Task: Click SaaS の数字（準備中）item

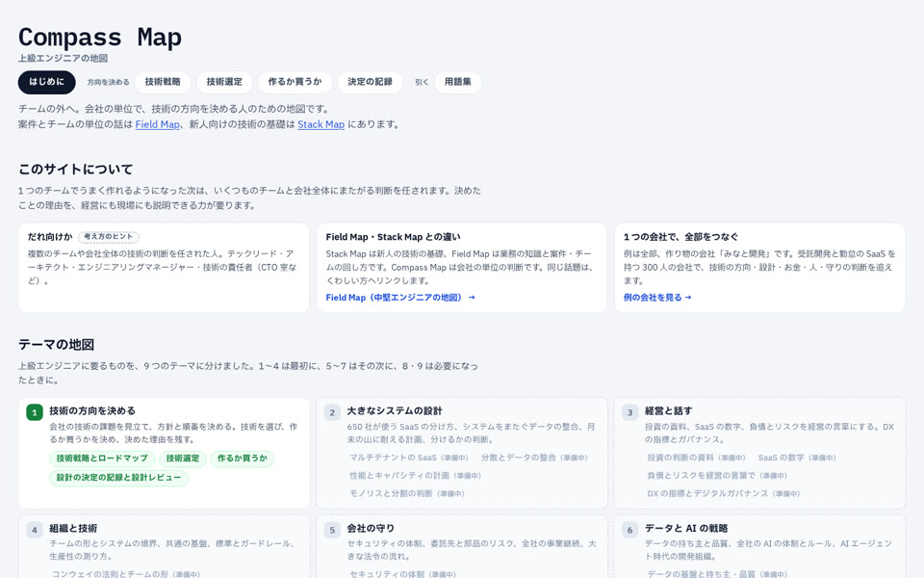Action: pyautogui.click(x=797, y=458)
